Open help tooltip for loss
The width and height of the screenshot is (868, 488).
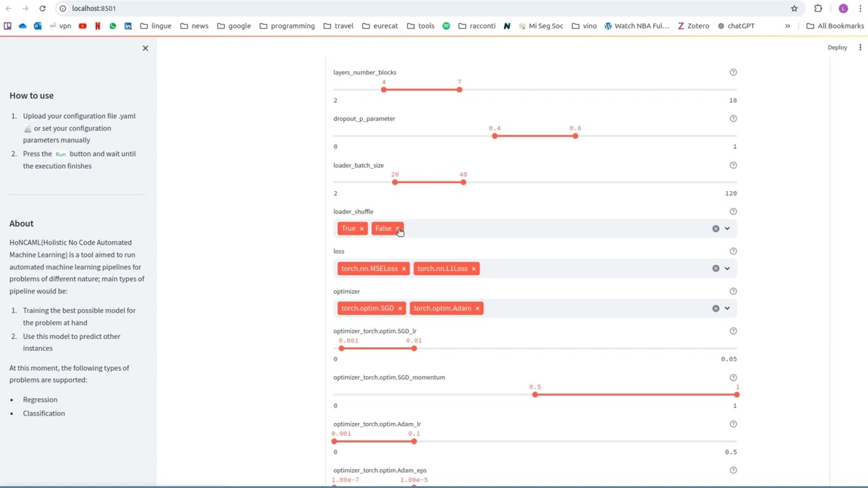click(x=733, y=251)
